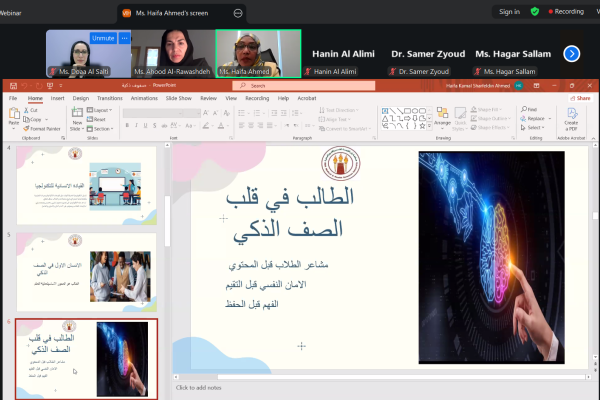
Task: Switch to the Design tab
Action: [81, 98]
